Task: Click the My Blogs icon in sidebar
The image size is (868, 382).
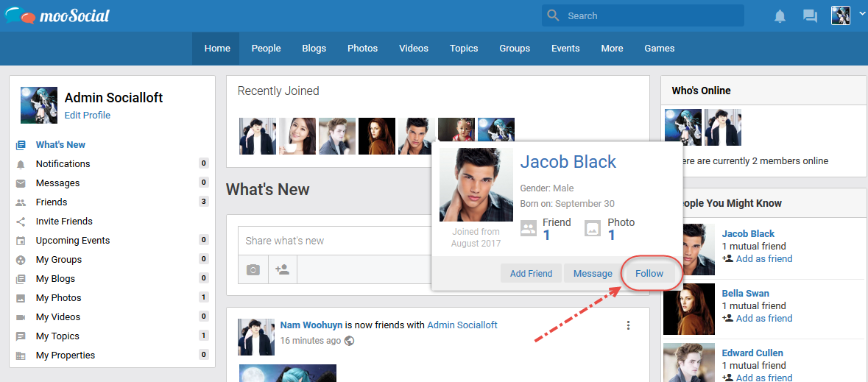Action: click(x=21, y=279)
